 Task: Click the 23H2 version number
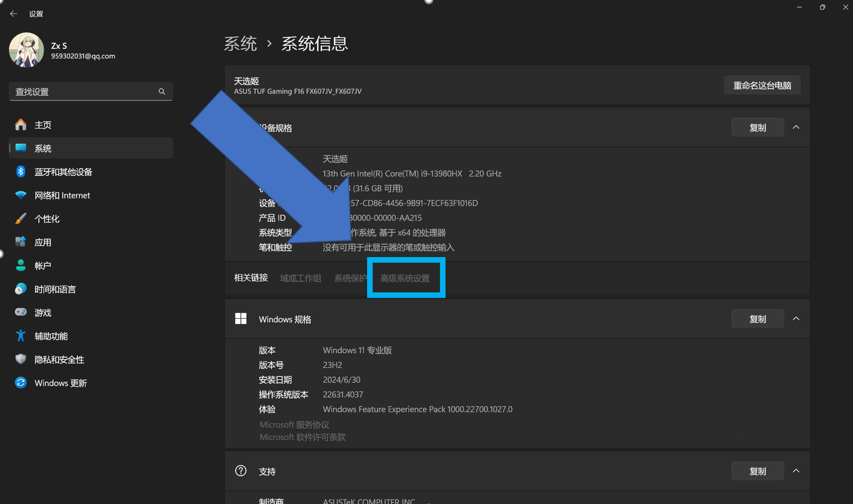(332, 365)
